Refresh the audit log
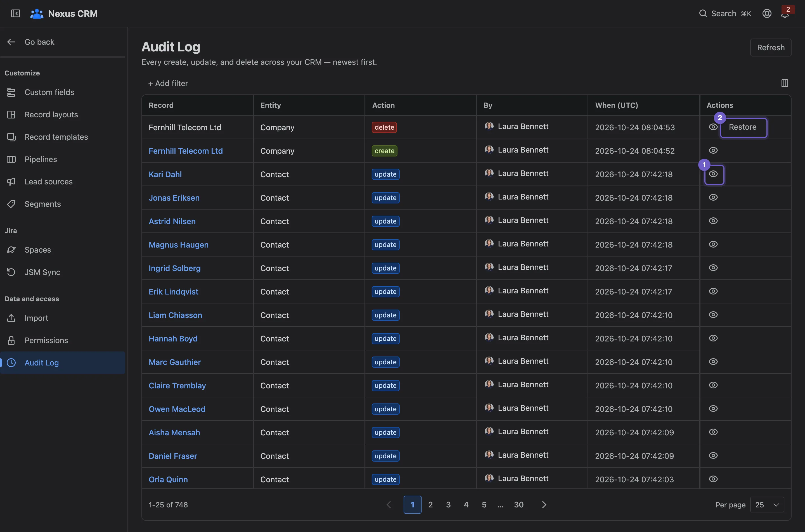 pos(771,47)
